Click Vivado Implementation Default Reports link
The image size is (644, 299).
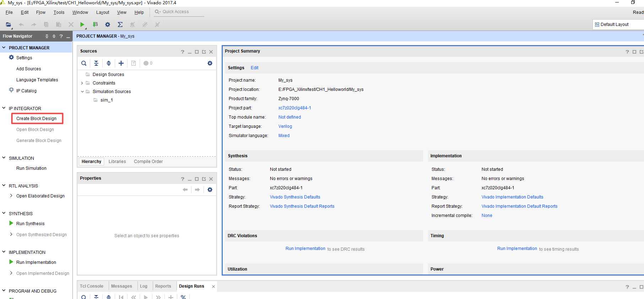click(x=519, y=206)
